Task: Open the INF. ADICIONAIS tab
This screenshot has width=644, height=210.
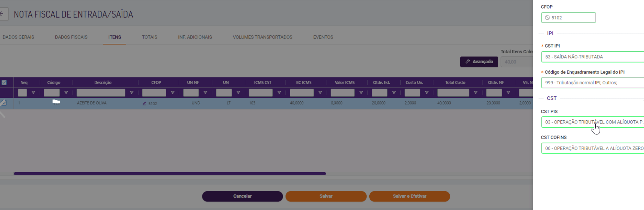Action: [195, 37]
